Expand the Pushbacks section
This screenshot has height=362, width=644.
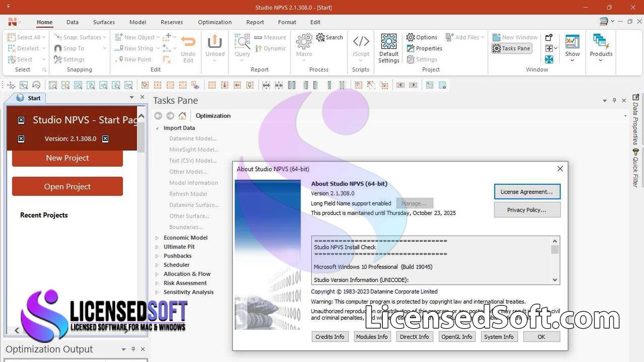(x=157, y=256)
